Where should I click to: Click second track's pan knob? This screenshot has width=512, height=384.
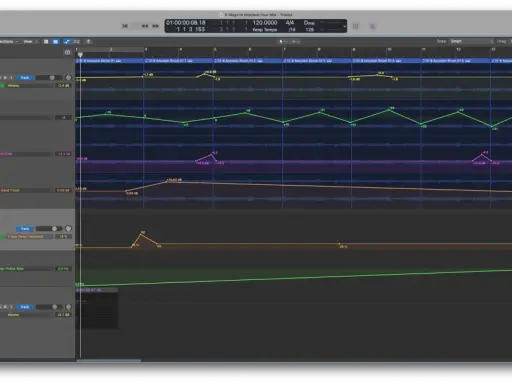coord(68,228)
